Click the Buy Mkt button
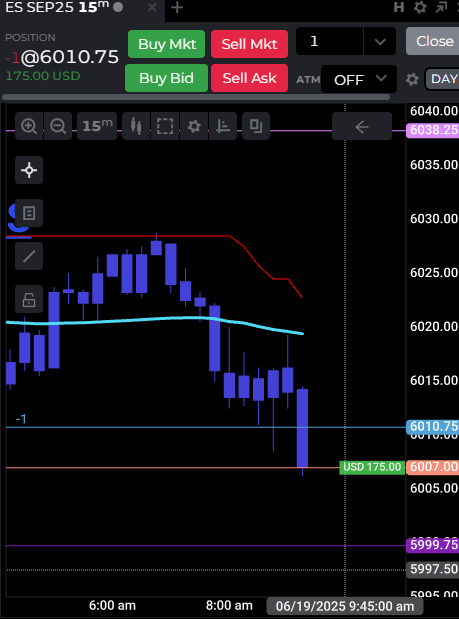 (167, 44)
